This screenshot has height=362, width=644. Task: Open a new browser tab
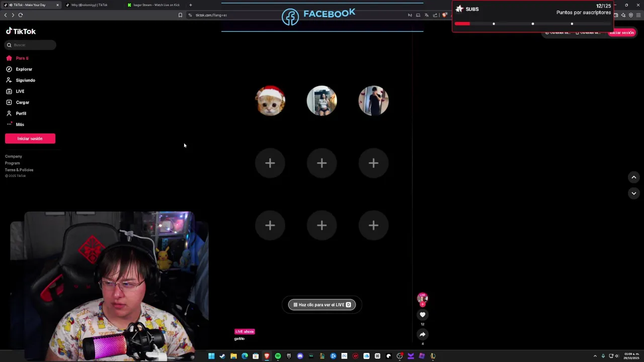pyautogui.click(x=190, y=5)
